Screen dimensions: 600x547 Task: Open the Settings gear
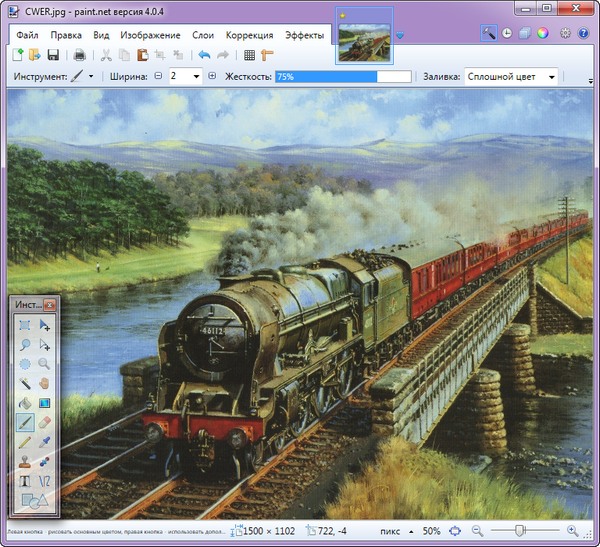(x=565, y=33)
